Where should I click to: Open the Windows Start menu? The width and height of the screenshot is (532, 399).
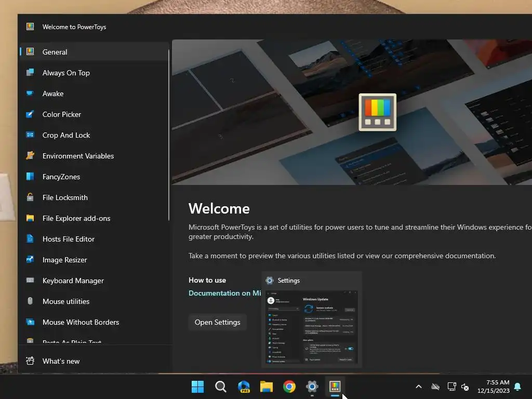(x=197, y=387)
